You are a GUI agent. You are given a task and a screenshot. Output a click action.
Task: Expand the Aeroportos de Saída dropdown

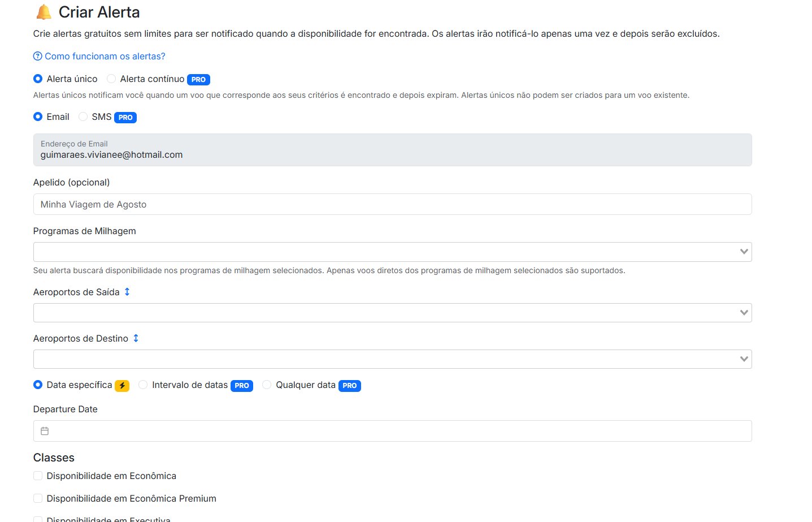[x=392, y=313]
